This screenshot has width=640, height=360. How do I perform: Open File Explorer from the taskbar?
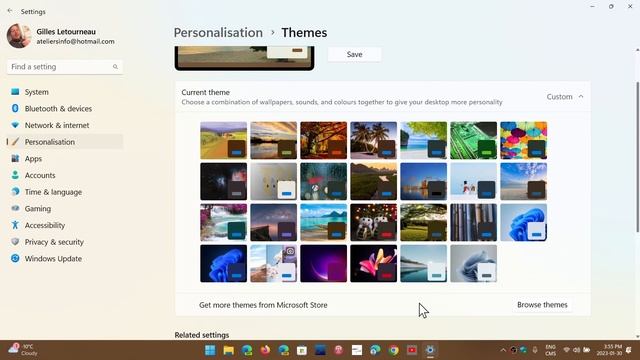click(229, 350)
